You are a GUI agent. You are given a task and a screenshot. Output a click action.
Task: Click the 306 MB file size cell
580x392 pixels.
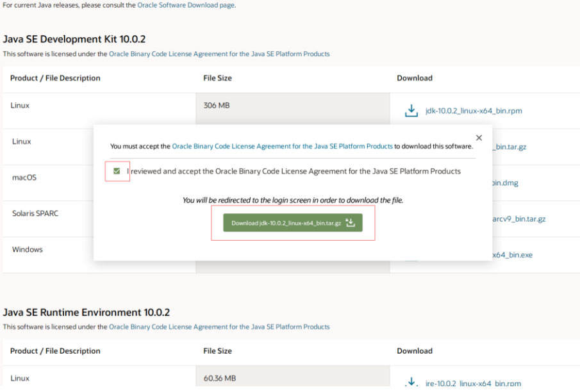(x=217, y=105)
